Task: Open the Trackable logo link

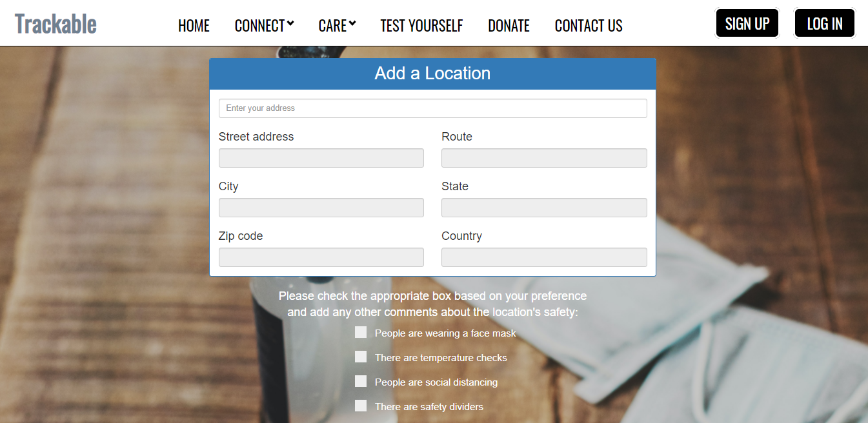Action: (x=56, y=24)
